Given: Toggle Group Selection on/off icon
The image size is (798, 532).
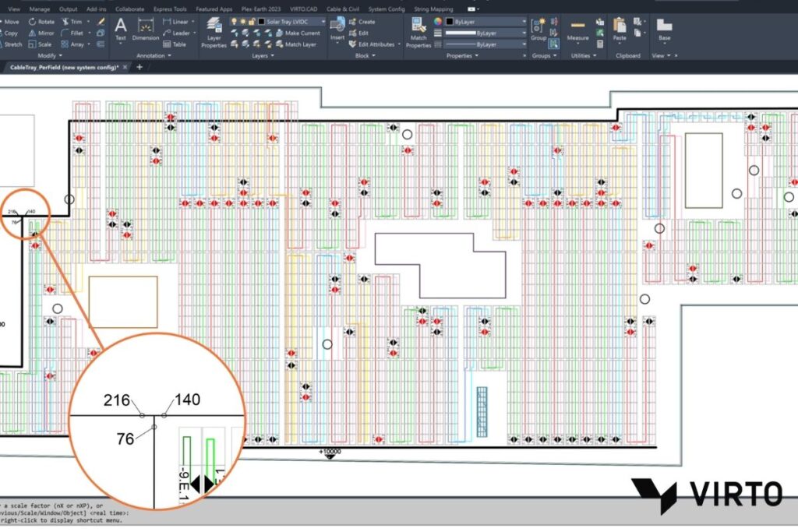Looking at the screenshot, I should pyautogui.click(x=554, y=44).
